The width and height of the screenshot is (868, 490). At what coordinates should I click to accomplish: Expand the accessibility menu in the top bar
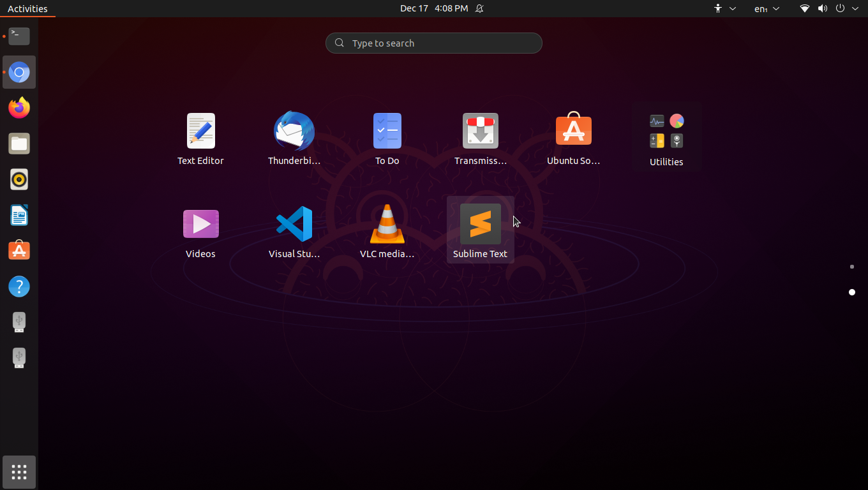pyautogui.click(x=723, y=8)
